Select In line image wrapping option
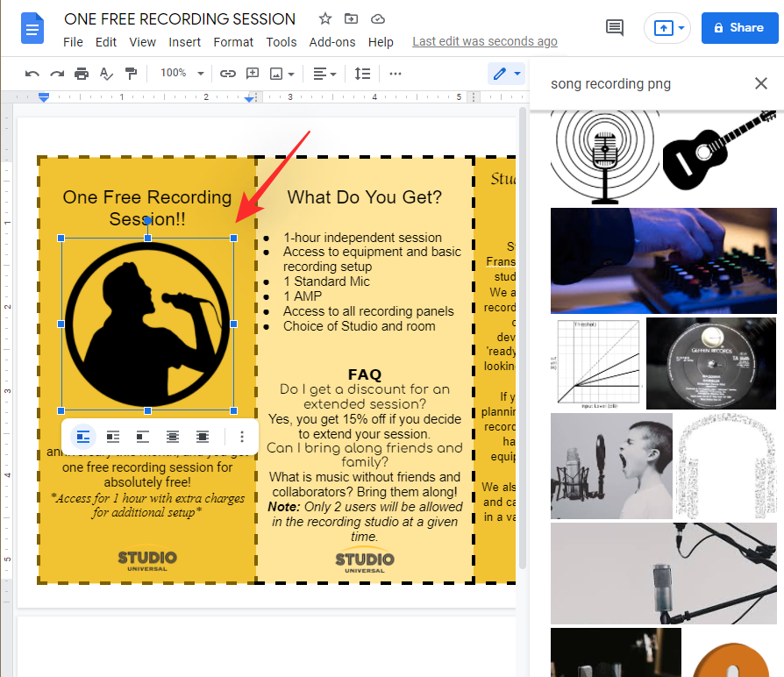This screenshot has height=677, width=784. coord(83,437)
